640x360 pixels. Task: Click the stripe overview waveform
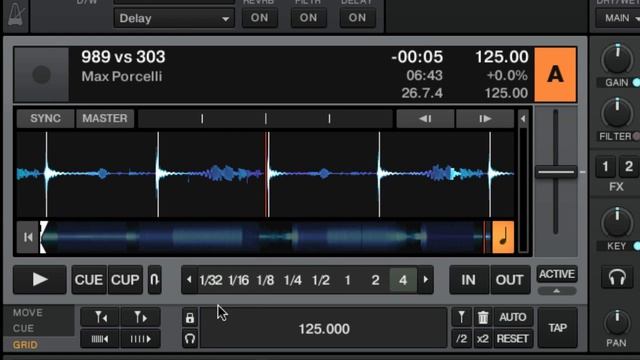click(265, 237)
